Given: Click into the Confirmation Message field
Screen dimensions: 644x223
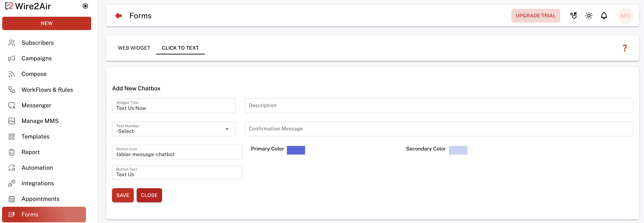Looking at the screenshot, I should (439, 129).
